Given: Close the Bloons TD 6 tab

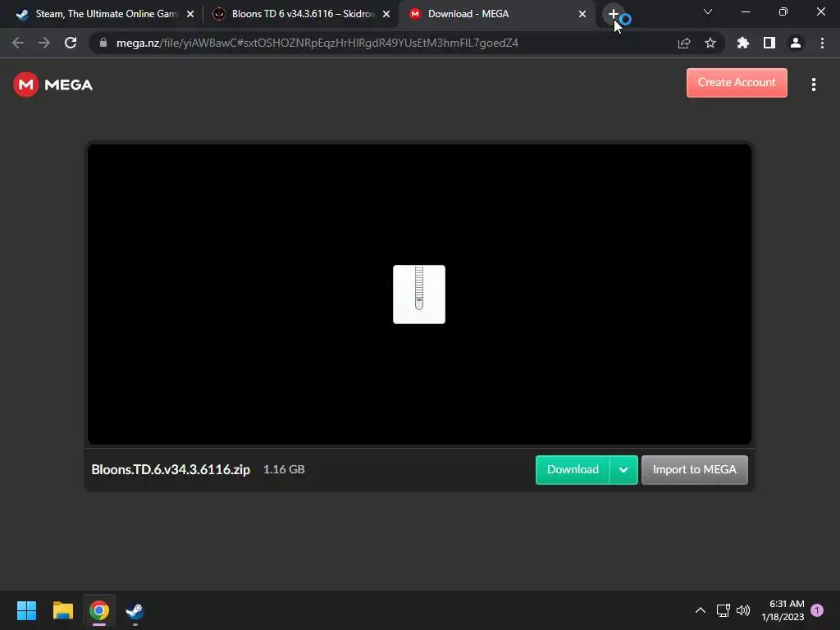Looking at the screenshot, I should click(x=386, y=14).
